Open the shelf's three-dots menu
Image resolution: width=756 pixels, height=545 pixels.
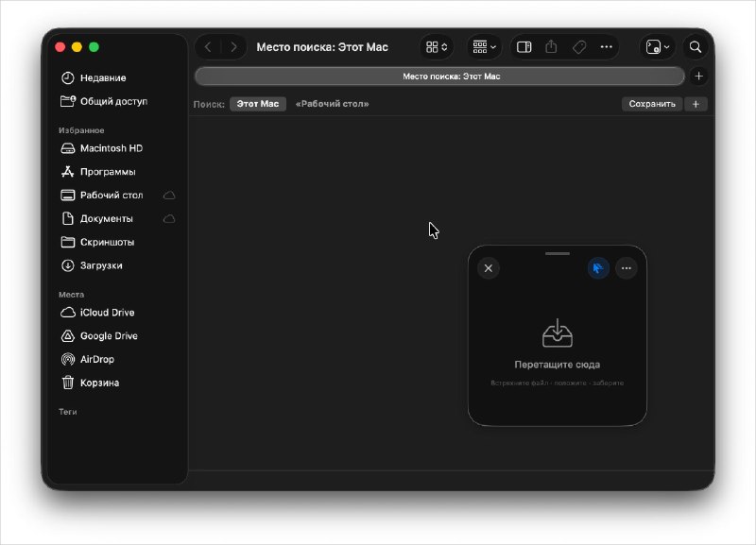click(626, 268)
